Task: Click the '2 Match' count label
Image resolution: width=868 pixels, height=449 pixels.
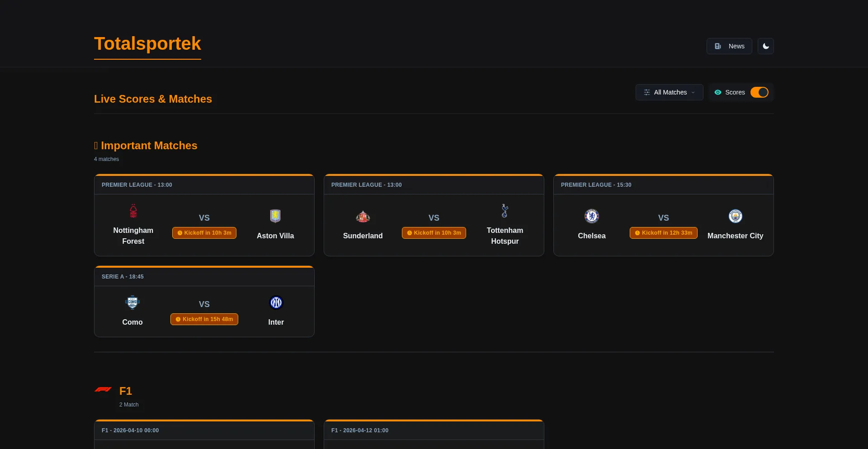Action: 129,405
